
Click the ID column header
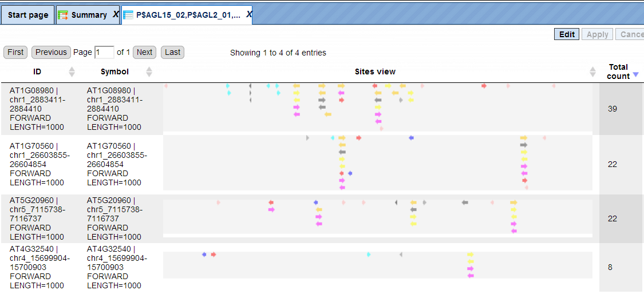point(37,72)
